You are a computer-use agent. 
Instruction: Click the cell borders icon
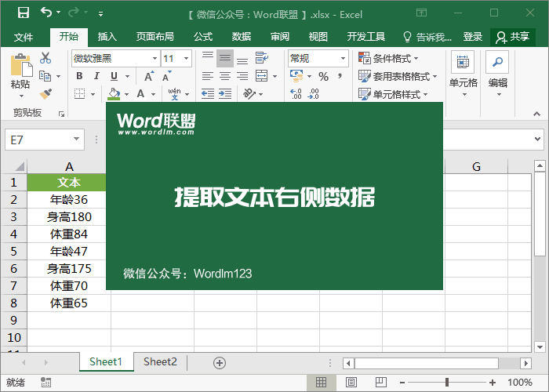80,94
